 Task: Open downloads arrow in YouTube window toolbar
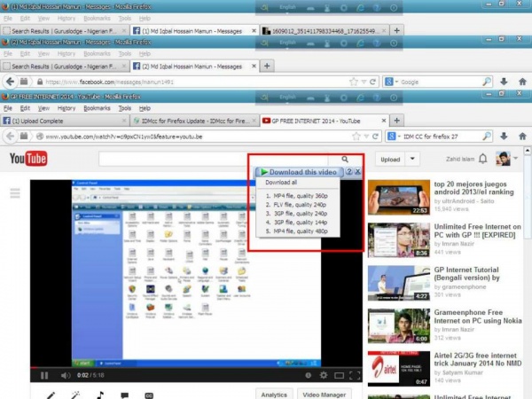504,137
